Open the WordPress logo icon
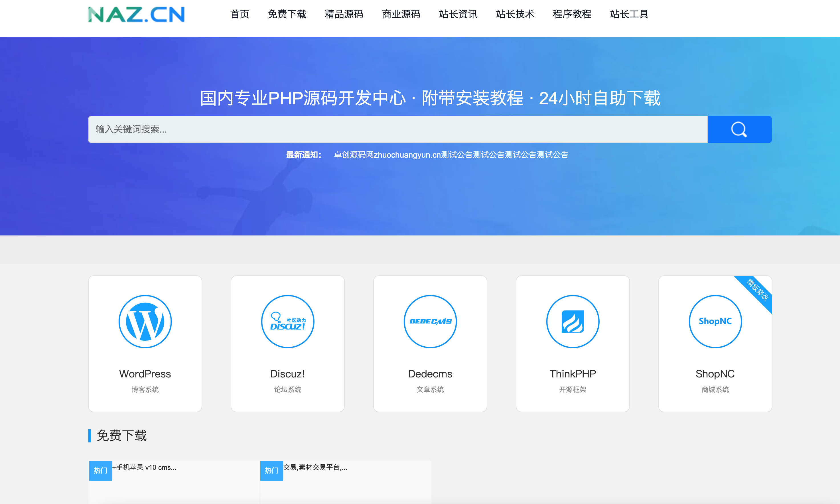The image size is (840, 504). coord(145,321)
